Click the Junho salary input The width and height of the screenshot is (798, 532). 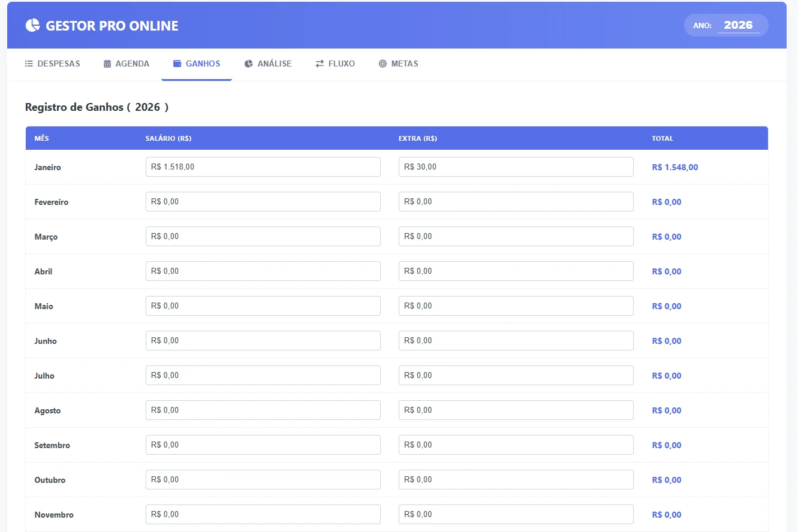[x=263, y=341]
